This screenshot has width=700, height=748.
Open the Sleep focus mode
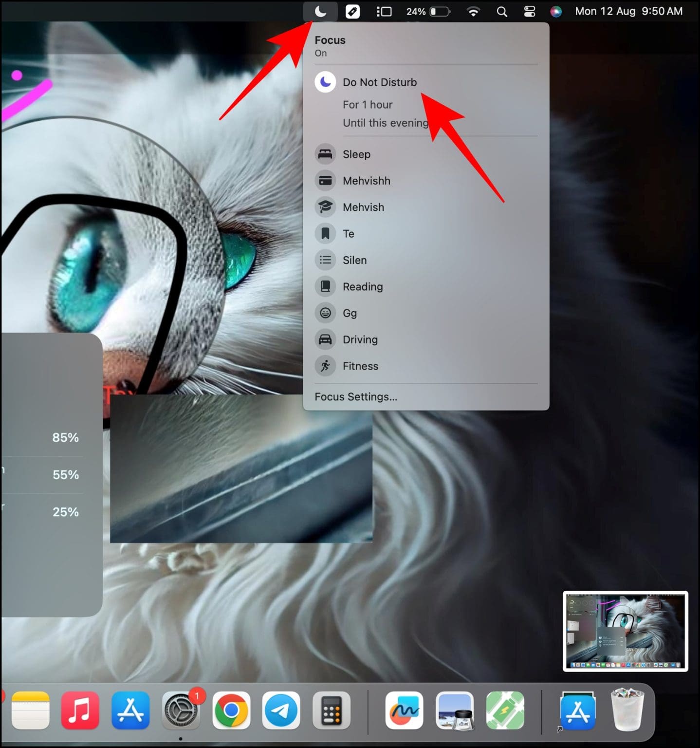356,154
